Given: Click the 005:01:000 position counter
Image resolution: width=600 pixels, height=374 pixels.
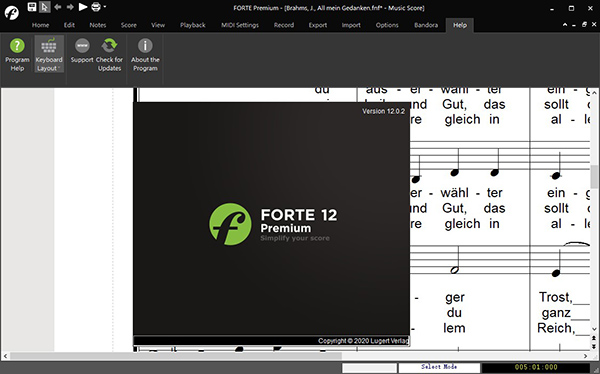Looking at the screenshot, I should pyautogui.click(x=536, y=367).
